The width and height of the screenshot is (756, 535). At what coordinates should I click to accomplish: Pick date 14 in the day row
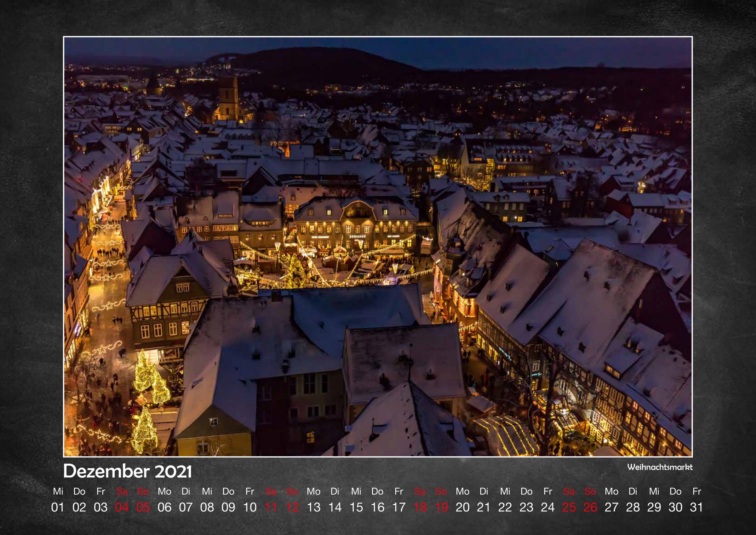pyautogui.click(x=335, y=507)
